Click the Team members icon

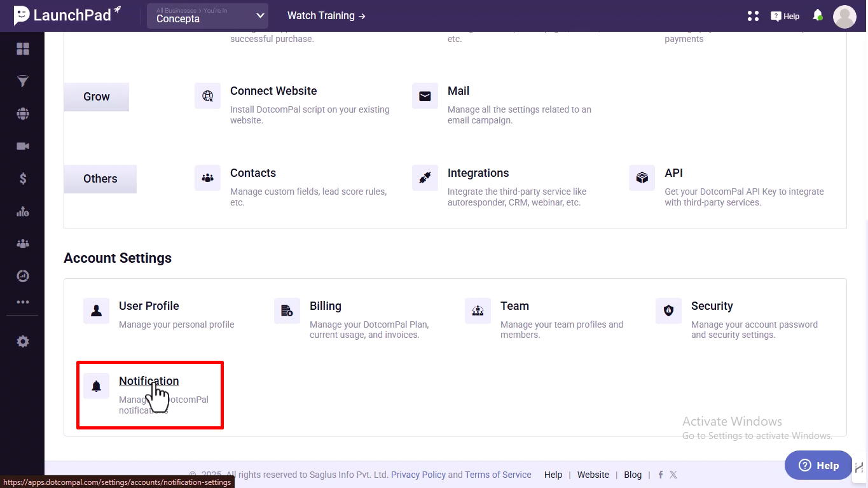[478, 311]
